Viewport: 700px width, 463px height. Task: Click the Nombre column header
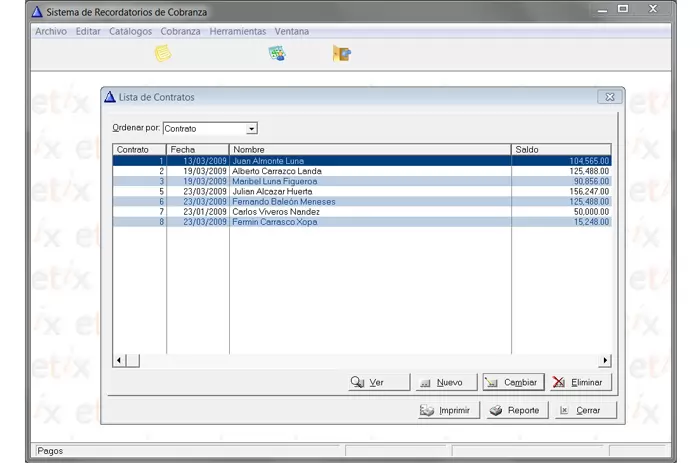(x=369, y=149)
